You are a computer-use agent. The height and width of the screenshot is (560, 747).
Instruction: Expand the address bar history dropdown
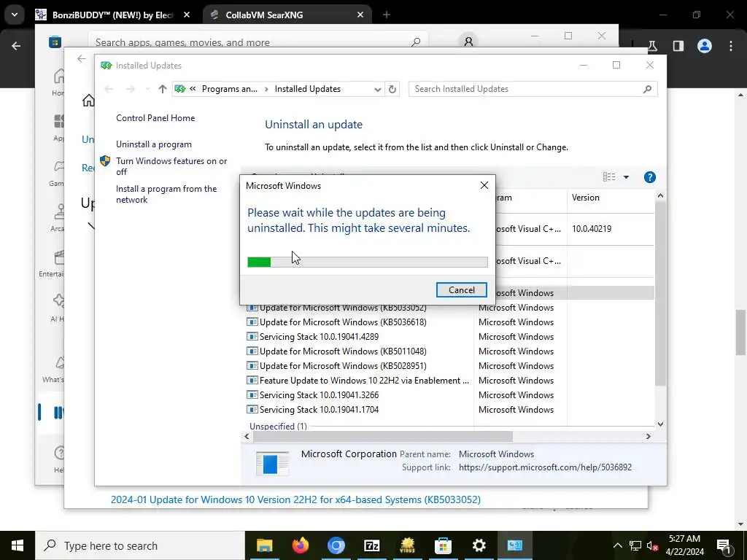tap(378, 89)
